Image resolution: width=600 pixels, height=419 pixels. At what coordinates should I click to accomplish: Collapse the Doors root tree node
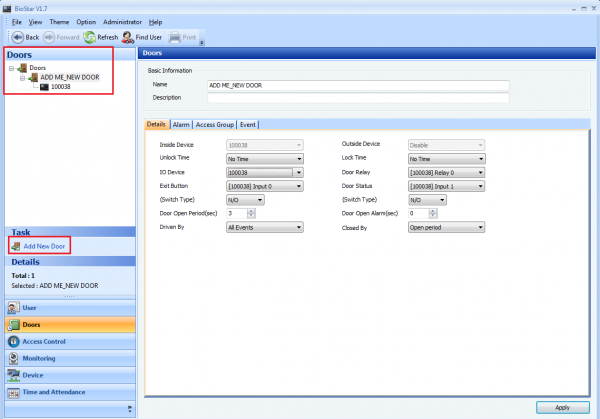10,68
